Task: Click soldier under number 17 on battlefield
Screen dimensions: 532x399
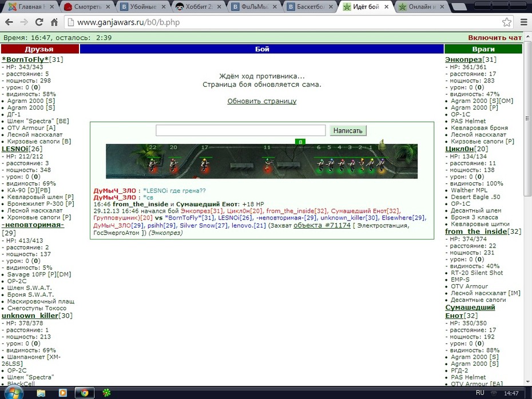Action: coord(204,165)
